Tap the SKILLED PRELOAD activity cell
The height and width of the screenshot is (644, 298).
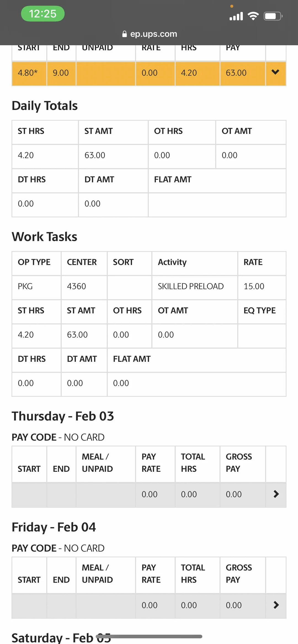pyautogui.click(x=191, y=286)
